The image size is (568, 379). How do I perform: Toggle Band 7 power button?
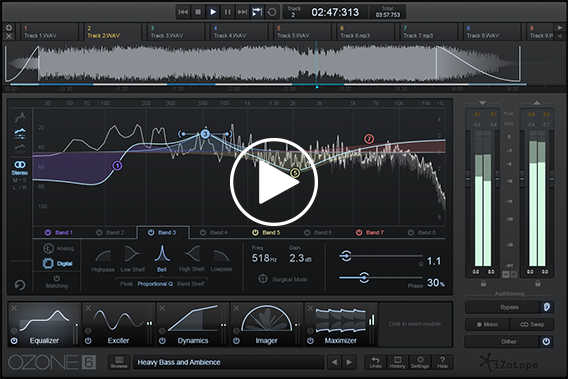359,233
